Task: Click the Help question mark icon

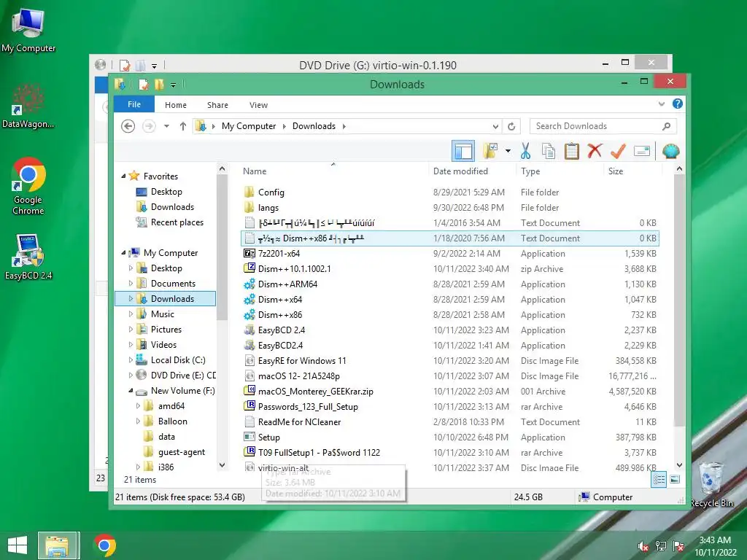Action: point(678,104)
